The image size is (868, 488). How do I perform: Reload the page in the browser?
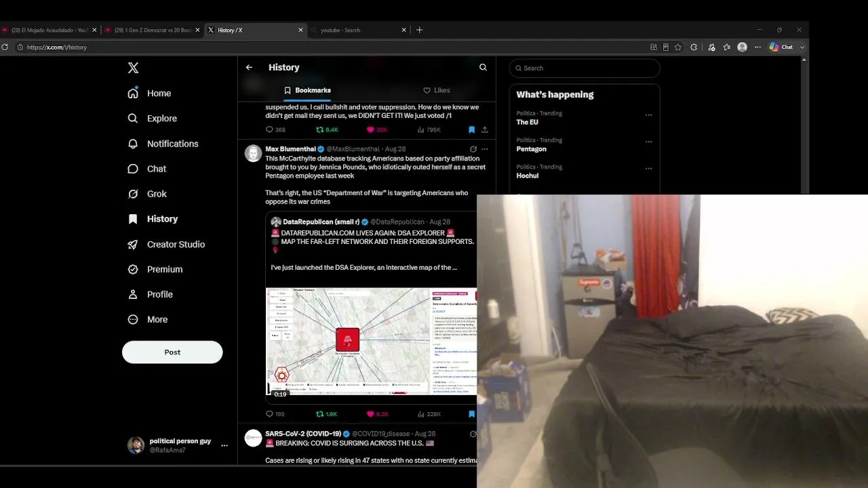[x=5, y=47]
